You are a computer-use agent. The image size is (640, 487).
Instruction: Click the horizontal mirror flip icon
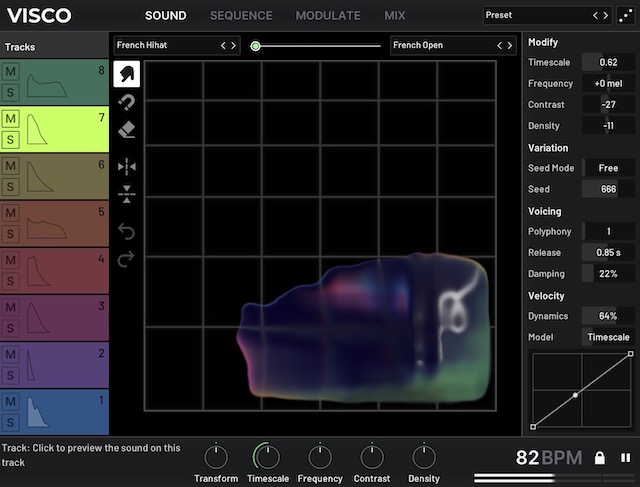tap(126, 167)
